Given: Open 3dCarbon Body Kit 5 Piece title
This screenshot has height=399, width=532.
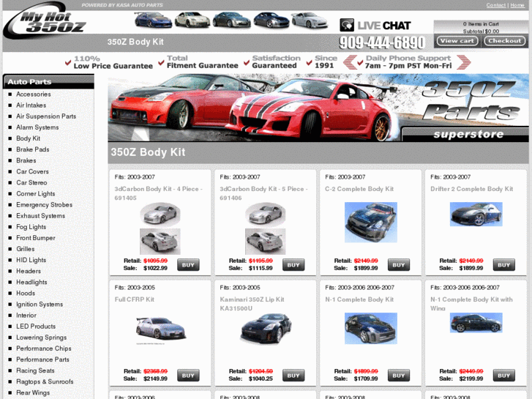Looking at the screenshot, I should click(x=263, y=193).
